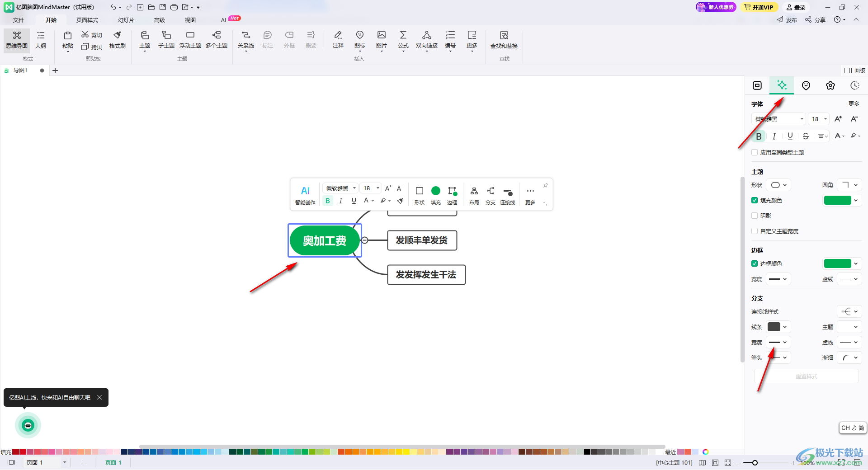Insert a 双向链接 bidirectional link
868x470 pixels.
coord(427,40)
